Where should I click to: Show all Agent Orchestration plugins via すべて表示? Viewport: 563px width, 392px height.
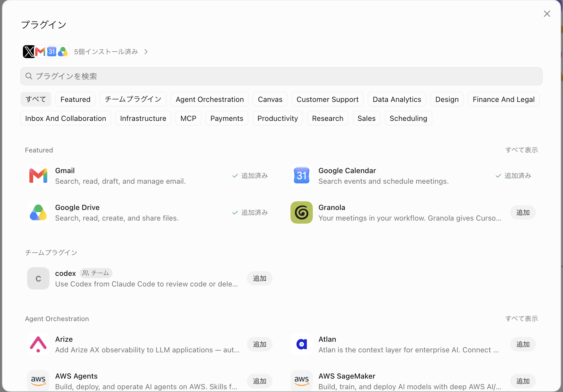click(x=522, y=319)
